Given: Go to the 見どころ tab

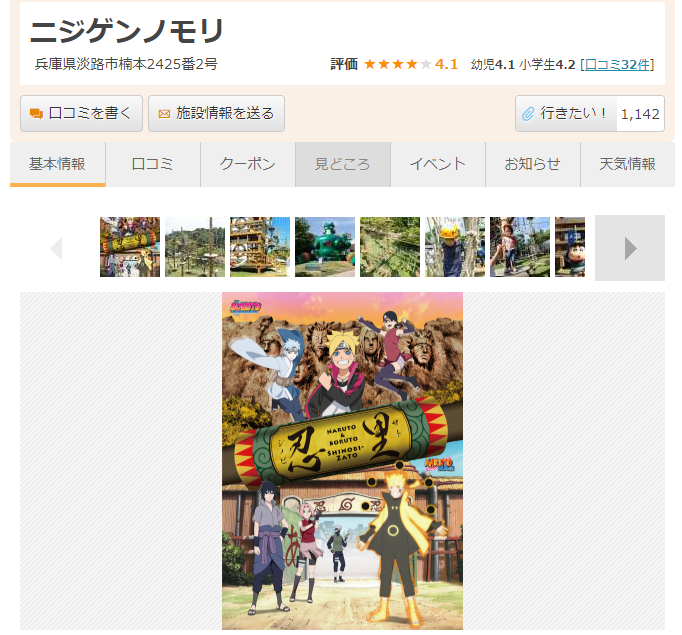Looking at the screenshot, I should pos(343,164).
